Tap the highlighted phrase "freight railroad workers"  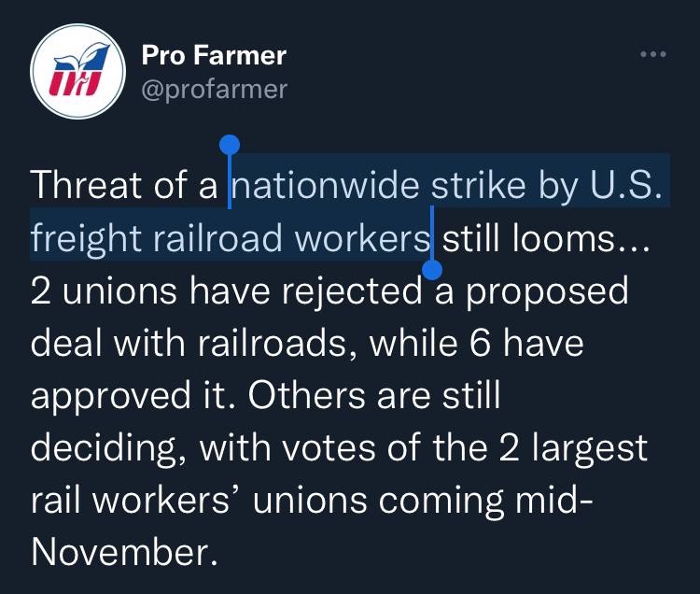pyautogui.click(x=231, y=238)
